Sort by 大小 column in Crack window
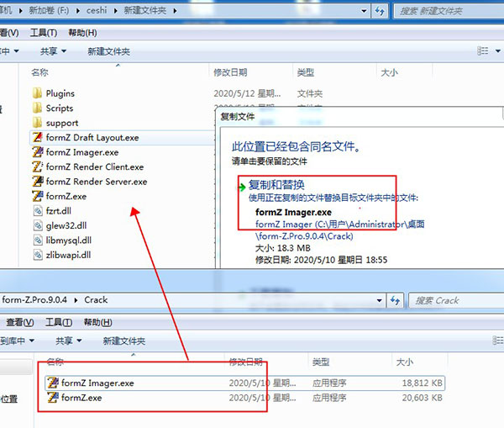The width and height of the screenshot is (504, 428). 404,362
